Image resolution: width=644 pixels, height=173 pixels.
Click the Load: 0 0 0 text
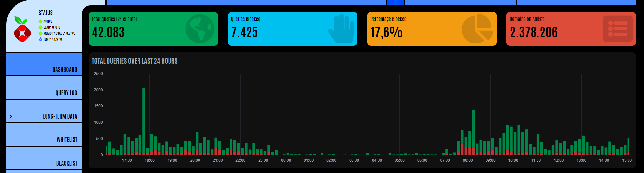click(x=52, y=27)
